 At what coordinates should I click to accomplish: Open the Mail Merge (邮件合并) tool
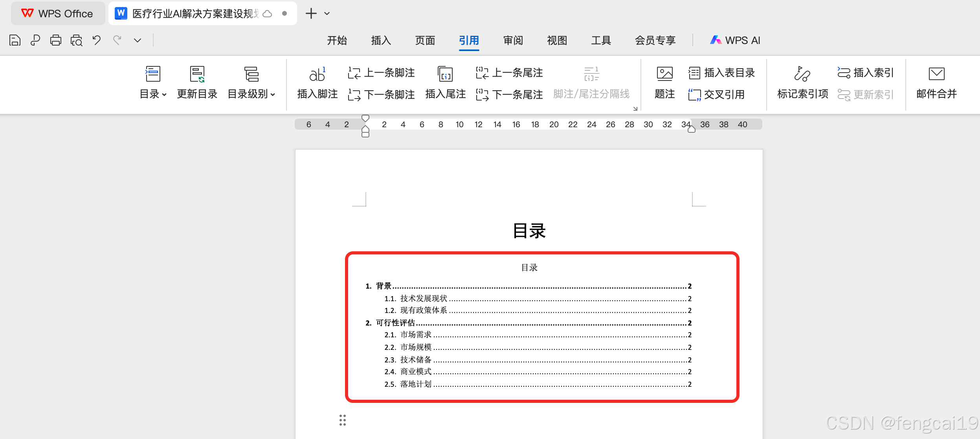tap(936, 74)
